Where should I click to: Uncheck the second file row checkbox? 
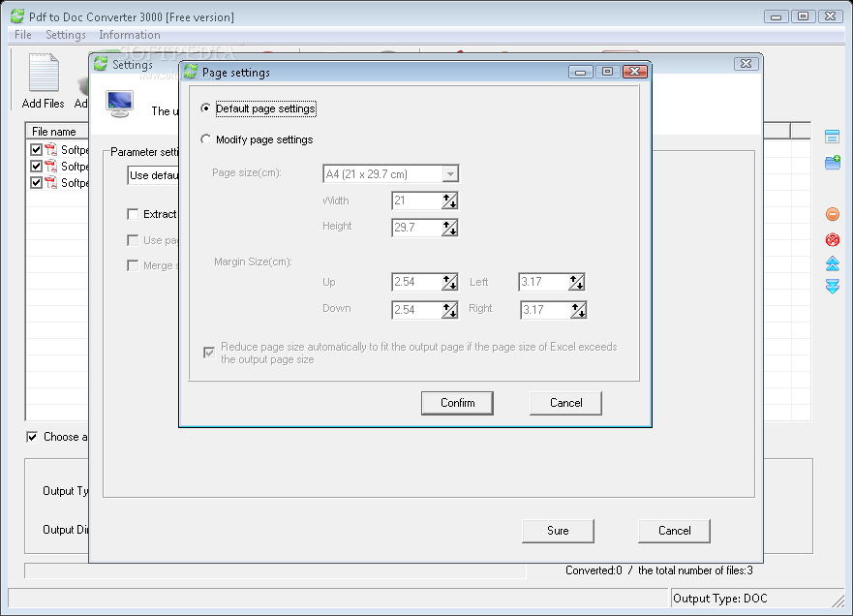pyautogui.click(x=37, y=166)
